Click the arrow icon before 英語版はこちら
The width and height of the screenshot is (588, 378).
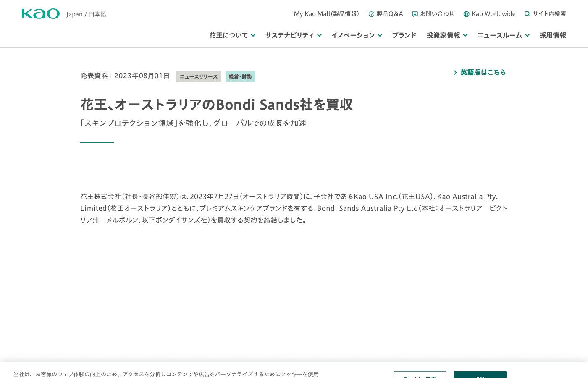pos(455,73)
